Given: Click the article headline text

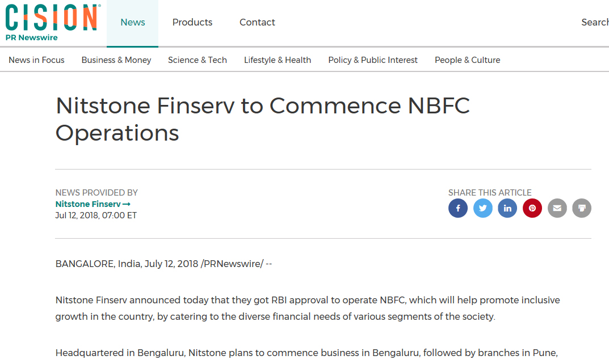Looking at the screenshot, I should point(263,119).
